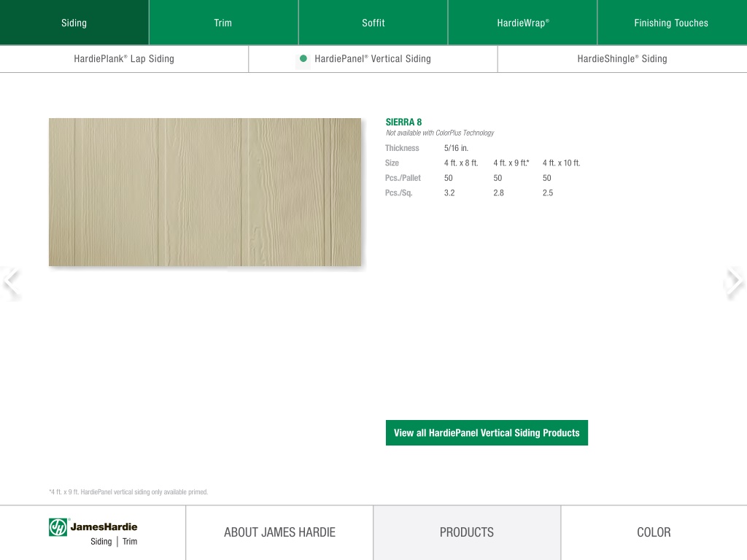The height and width of the screenshot is (560, 747).
Task: Click View all HardiePanel Vertical Siding Products
Action: tap(487, 433)
